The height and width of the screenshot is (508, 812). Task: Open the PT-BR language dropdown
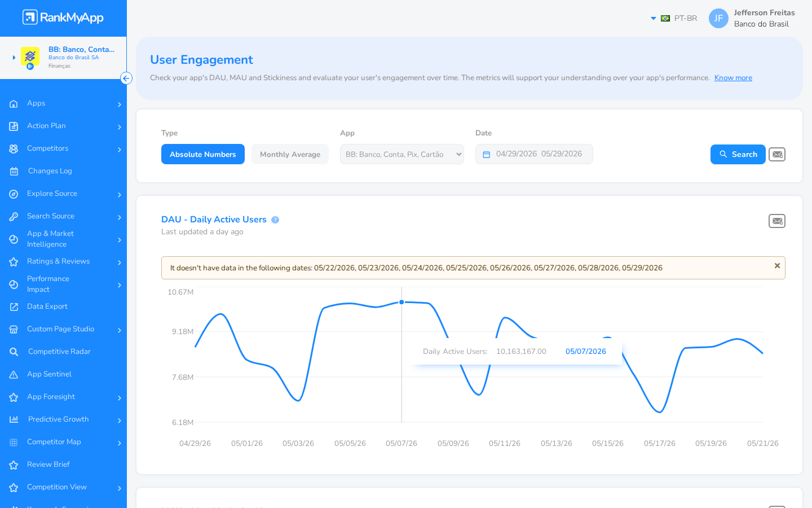674,18
